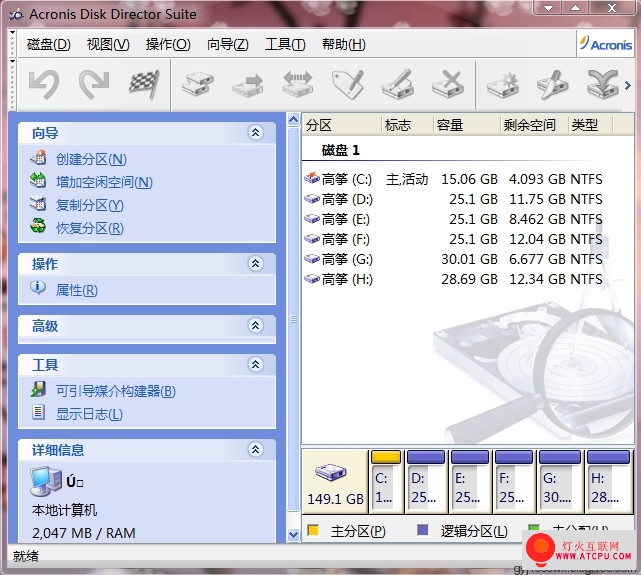The height and width of the screenshot is (575, 641).
Task: Click the 创建分区 wizard icon
Action: [x=38, y=158]
